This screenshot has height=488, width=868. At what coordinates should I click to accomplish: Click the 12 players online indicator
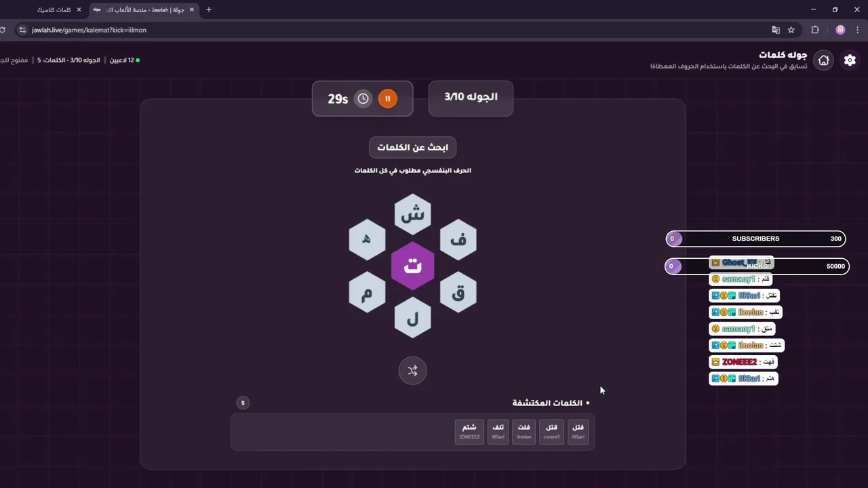125,60
